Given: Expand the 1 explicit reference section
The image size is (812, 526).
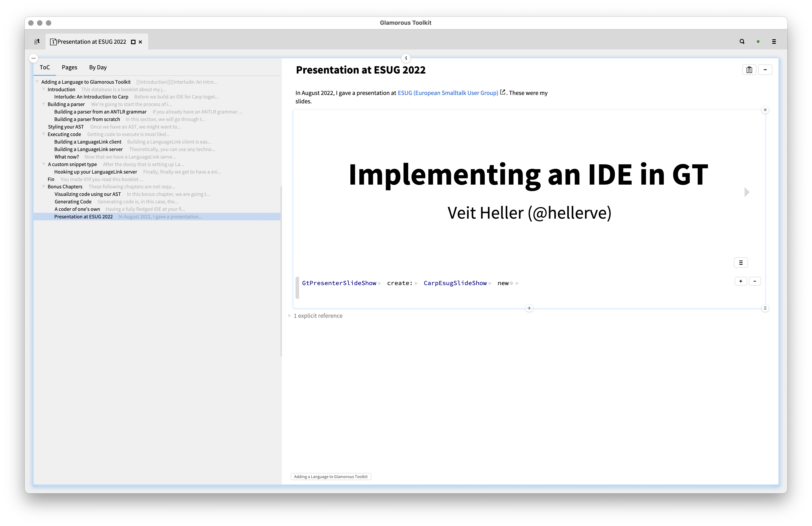Looking at the screenshot, I should click(290, 316).
